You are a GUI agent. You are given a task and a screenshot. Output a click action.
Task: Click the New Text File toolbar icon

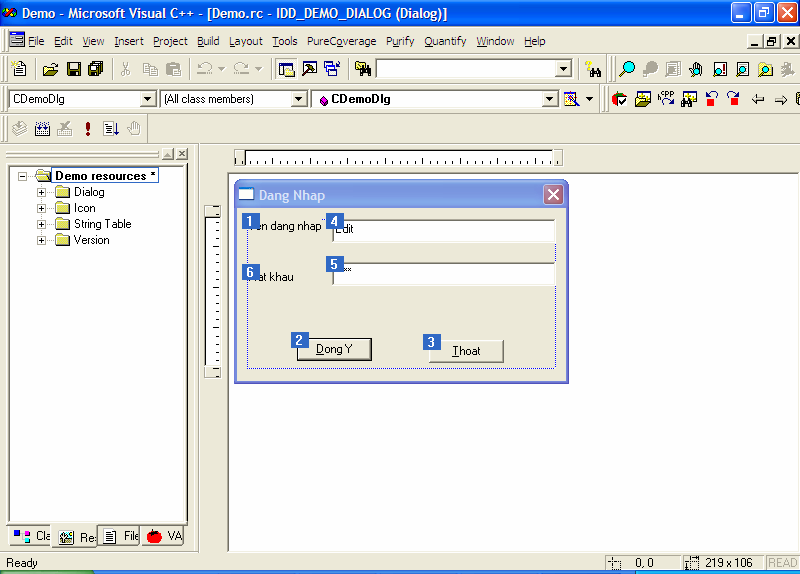pyautogui.click(x=19, y=69)
